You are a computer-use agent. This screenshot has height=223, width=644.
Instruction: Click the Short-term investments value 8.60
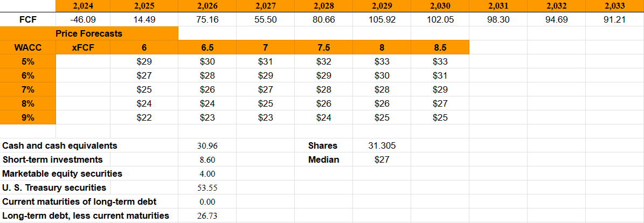click(207, 159)
